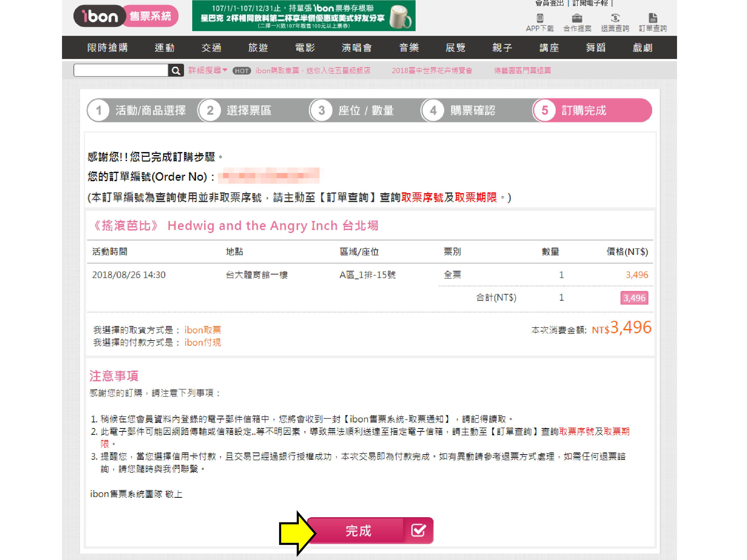Viewport: 747px width, 560px height.
Task: Click the HOT badge icon
Action: pos(242,70)
